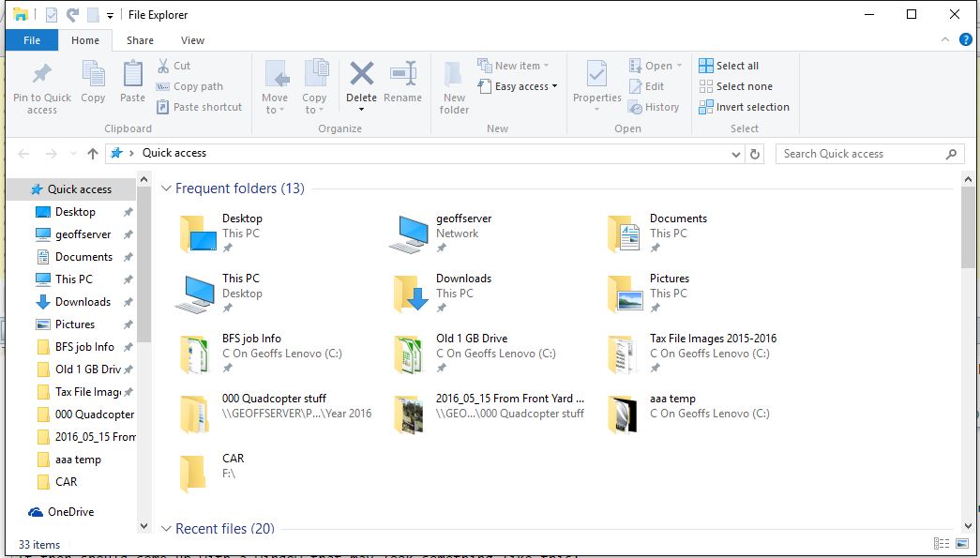980x558 pixels.
Task: Click the red Delete icon in ribbon
Action: coord(361,75)
